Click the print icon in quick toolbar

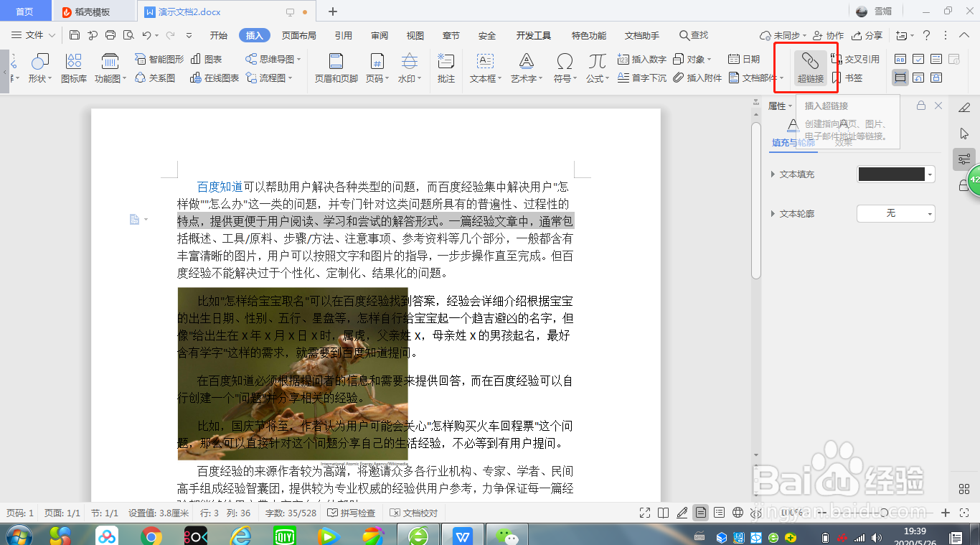pos(110,35)
